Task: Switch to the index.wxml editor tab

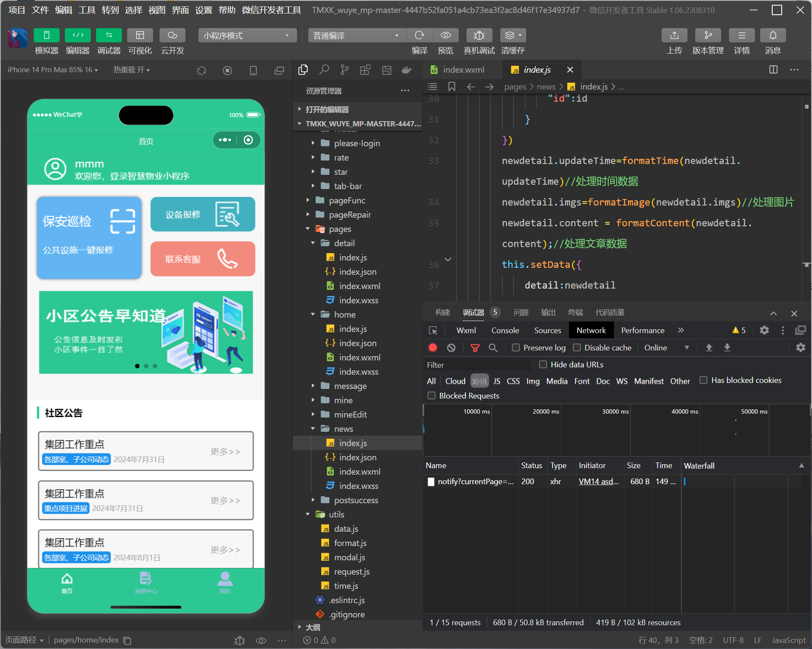Action: (x=463, y=70)
